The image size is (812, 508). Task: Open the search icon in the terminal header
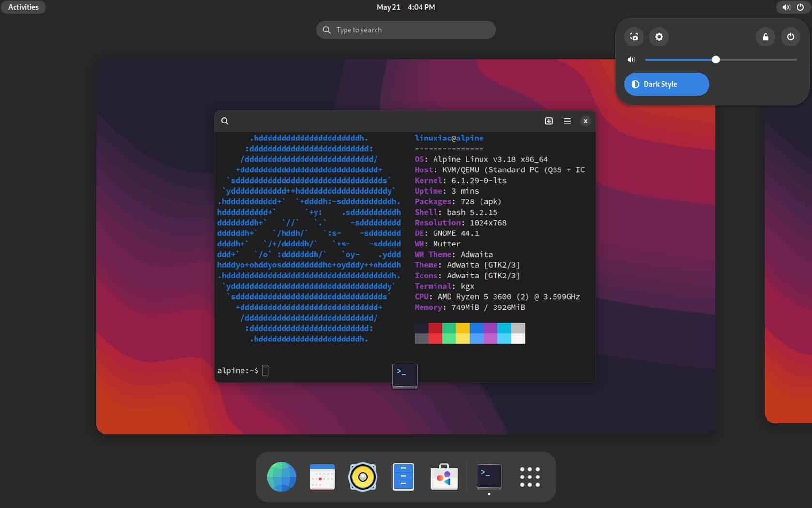(225, 121)
